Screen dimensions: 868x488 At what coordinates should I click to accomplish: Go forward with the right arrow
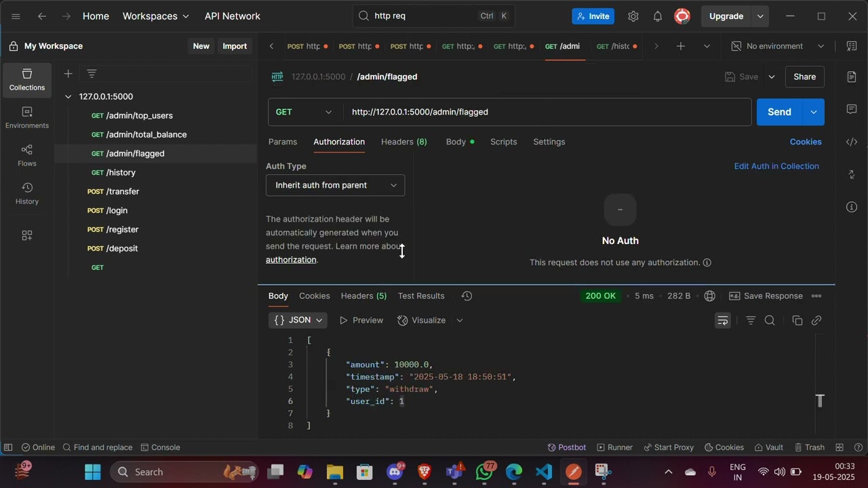pos(66,16)
